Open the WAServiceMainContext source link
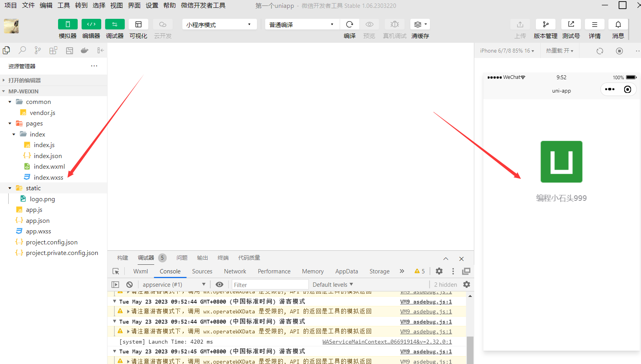This screenshot has width=641, height=364. (387, 342)
